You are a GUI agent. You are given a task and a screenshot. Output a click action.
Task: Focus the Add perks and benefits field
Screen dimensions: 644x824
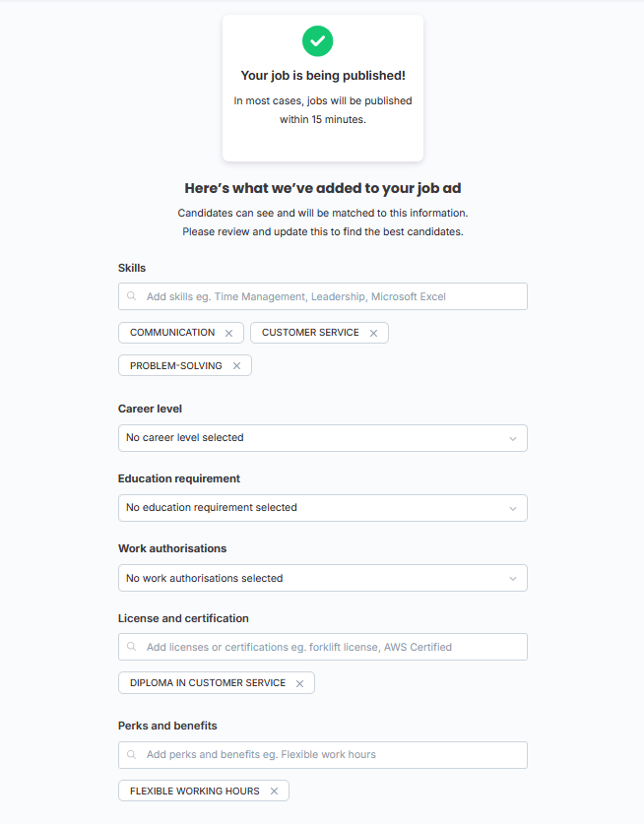pos(323,755)
